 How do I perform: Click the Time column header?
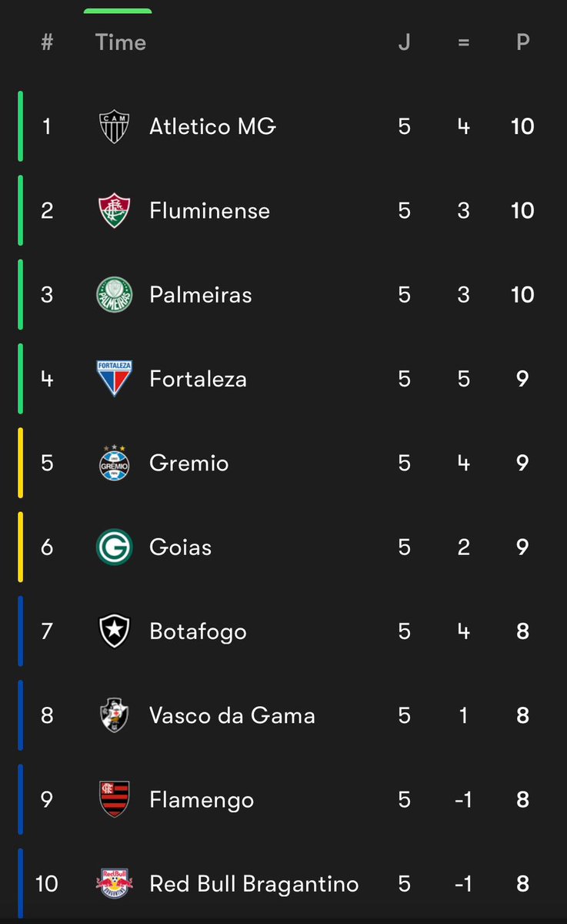coord(121,42)
